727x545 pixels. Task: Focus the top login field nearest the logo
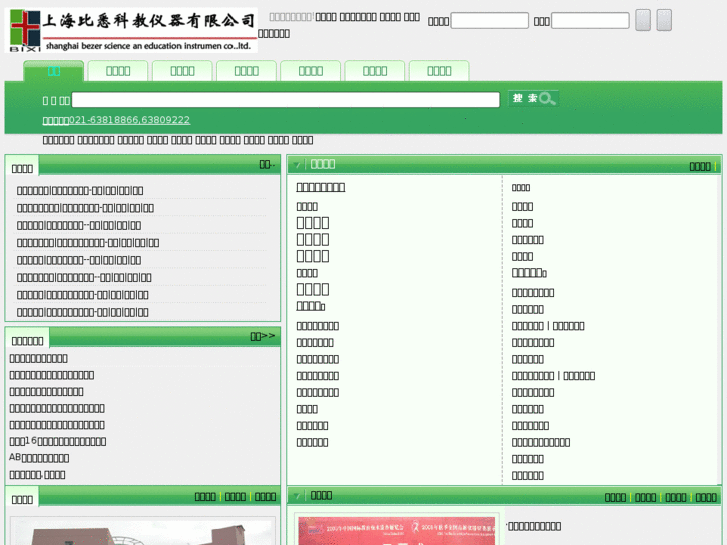point(490,21)
